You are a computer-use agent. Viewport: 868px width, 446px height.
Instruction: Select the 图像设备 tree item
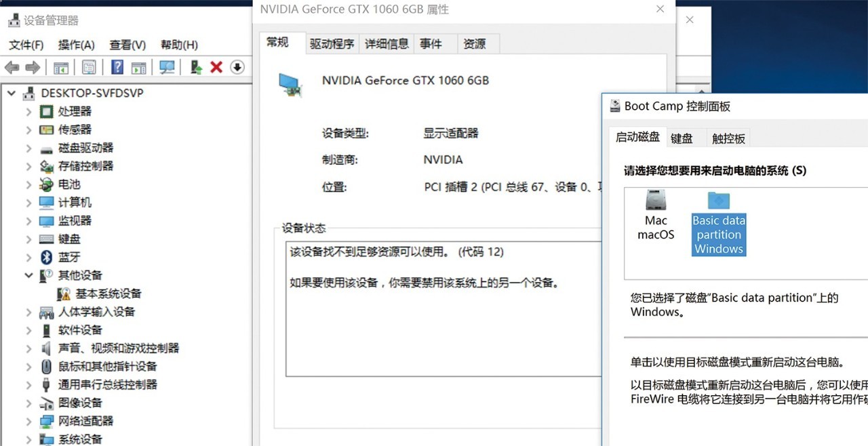point(71,403)
